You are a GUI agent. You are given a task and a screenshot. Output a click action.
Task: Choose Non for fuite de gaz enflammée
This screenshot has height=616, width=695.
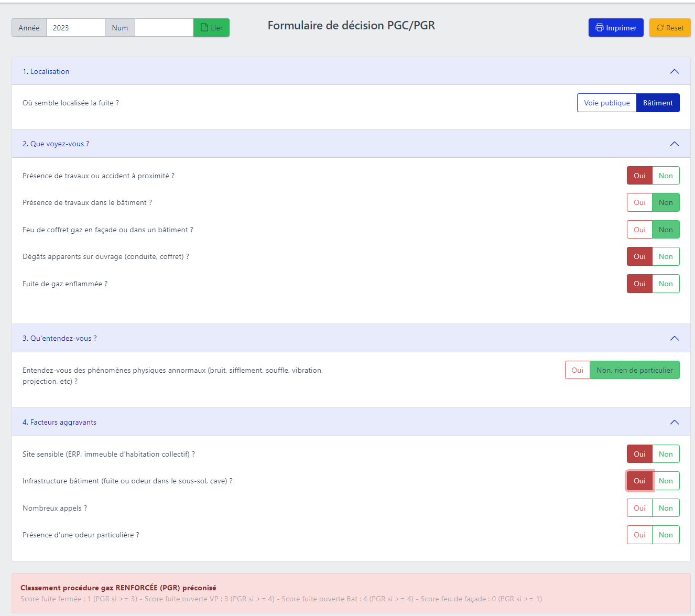[666, 284]
